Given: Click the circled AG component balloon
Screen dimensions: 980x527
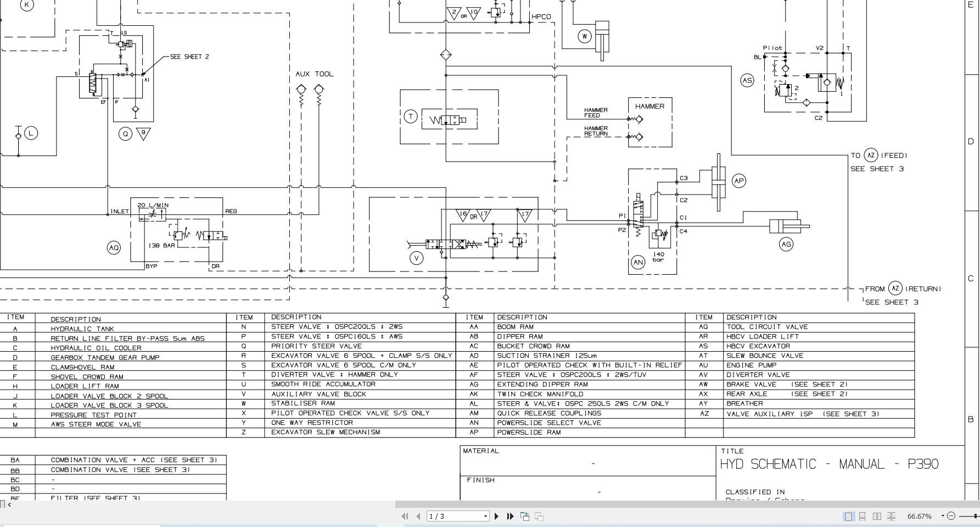Looking at the screenshot, I should pos(786,245).
